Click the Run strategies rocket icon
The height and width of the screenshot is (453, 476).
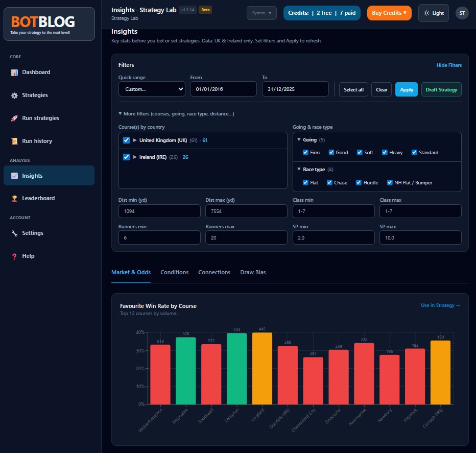coord(15,118)
